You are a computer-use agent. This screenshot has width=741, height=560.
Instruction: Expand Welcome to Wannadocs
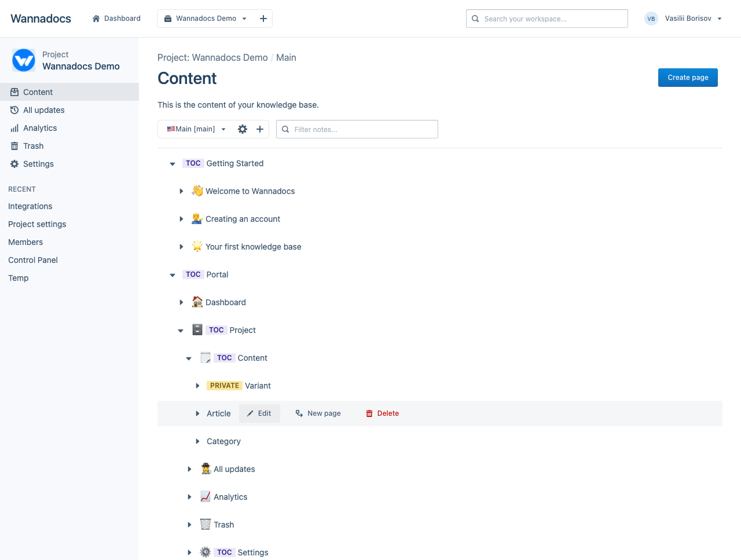[x=181, y=191]
